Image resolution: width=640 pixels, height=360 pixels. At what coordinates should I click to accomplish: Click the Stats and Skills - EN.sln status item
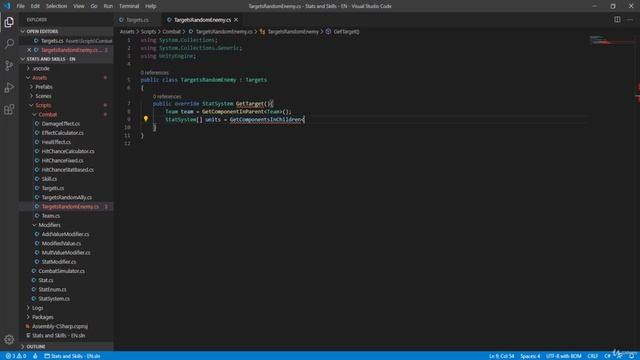[72, 356]
